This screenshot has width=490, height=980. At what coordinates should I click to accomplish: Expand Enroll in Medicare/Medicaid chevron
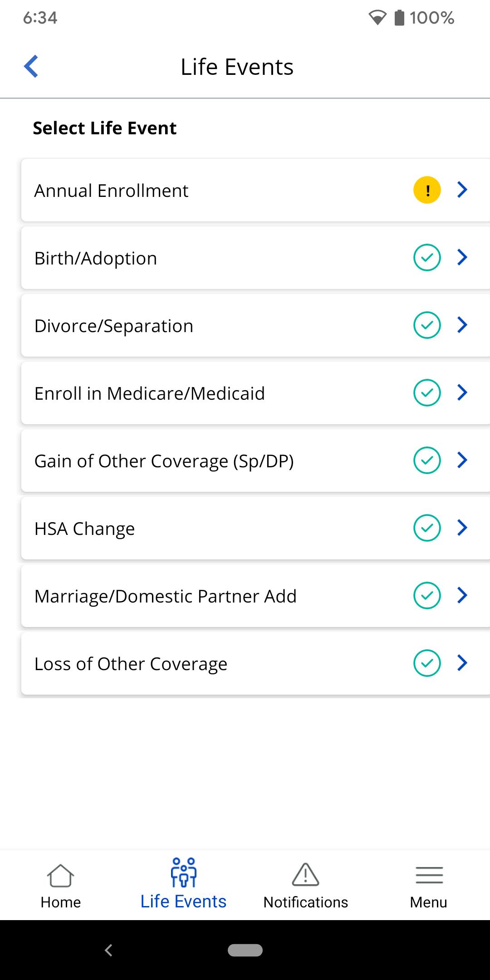462,392
